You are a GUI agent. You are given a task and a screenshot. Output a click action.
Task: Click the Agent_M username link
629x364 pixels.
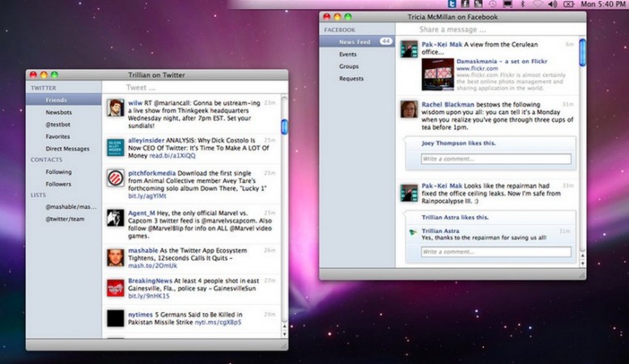[x=141, y=214]
